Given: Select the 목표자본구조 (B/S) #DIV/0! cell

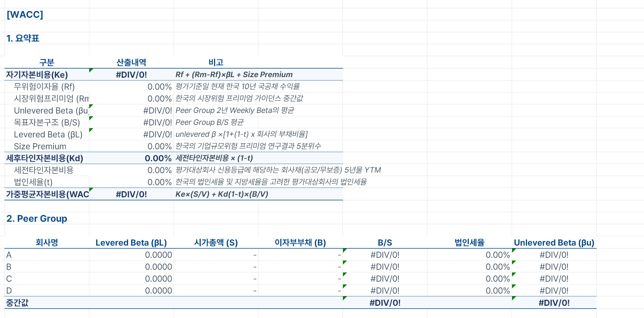Looking at the screenshot, I should pyautogui.click(x=157, y=122).
